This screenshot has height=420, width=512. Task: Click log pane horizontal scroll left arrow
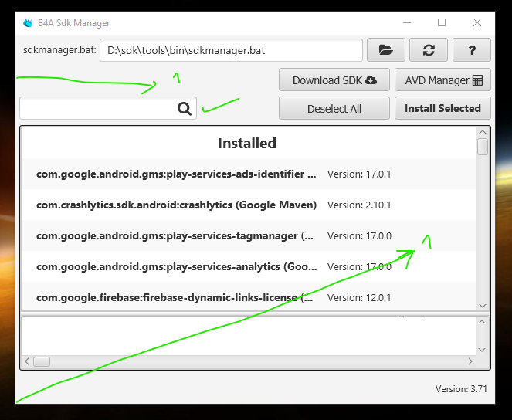(x=27, y=361)
